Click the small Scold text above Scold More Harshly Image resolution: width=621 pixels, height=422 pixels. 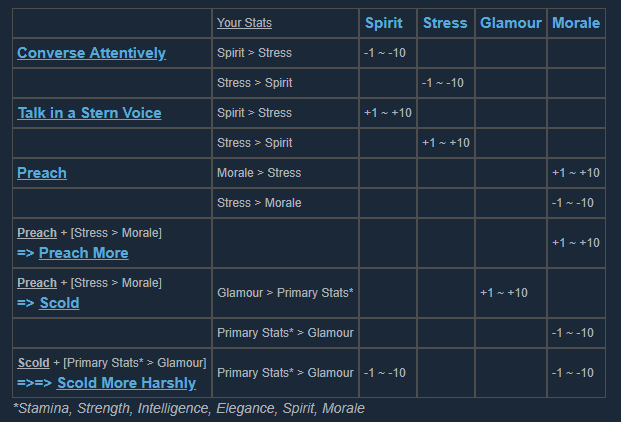32,362
